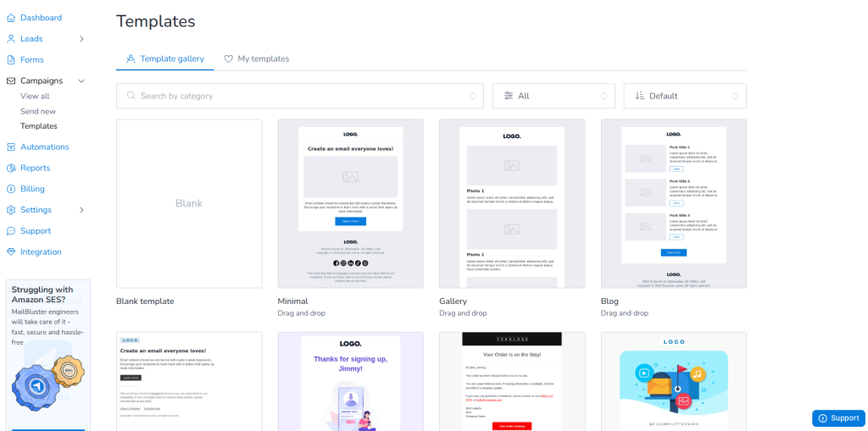
Task: Select Templates under Campaigns
Action: 39,126
